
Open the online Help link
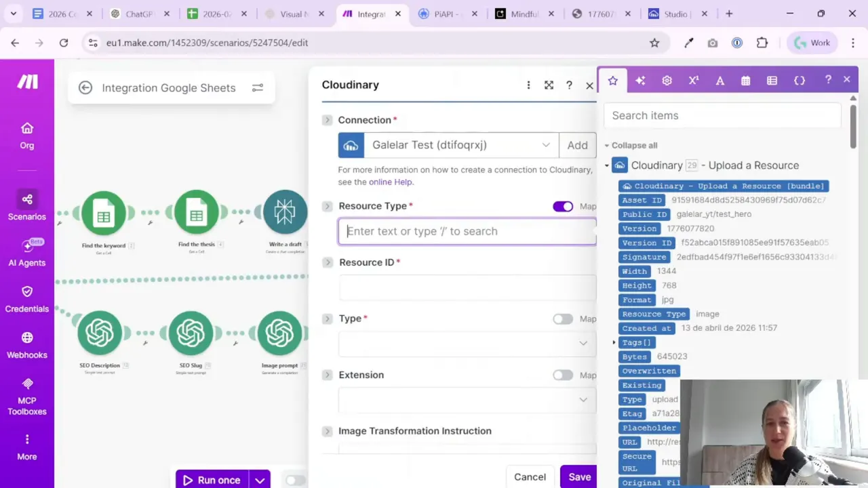point(390,182)
